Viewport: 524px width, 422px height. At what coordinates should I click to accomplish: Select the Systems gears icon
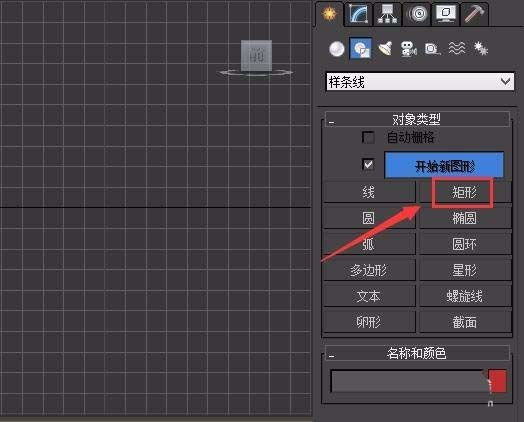[x=481, y=49]
